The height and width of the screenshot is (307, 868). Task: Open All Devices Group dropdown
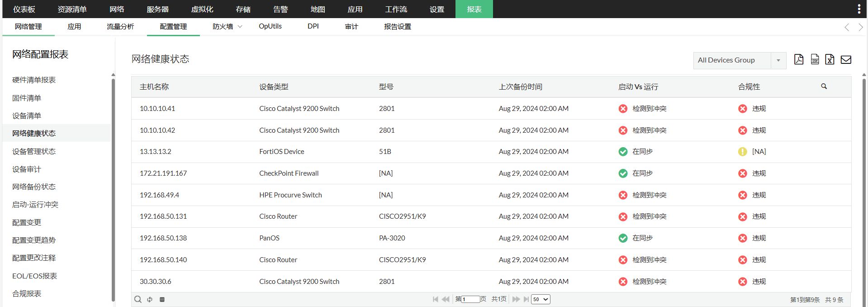(740, 60)
